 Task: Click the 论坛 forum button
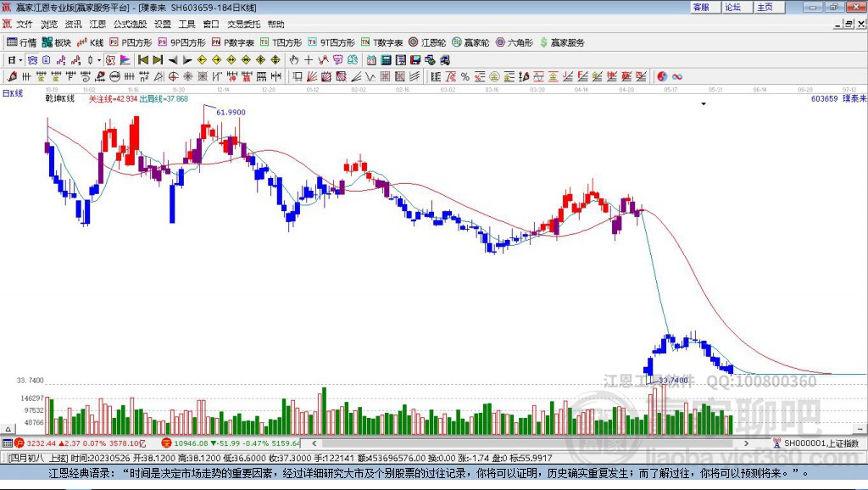coord(737,7)
